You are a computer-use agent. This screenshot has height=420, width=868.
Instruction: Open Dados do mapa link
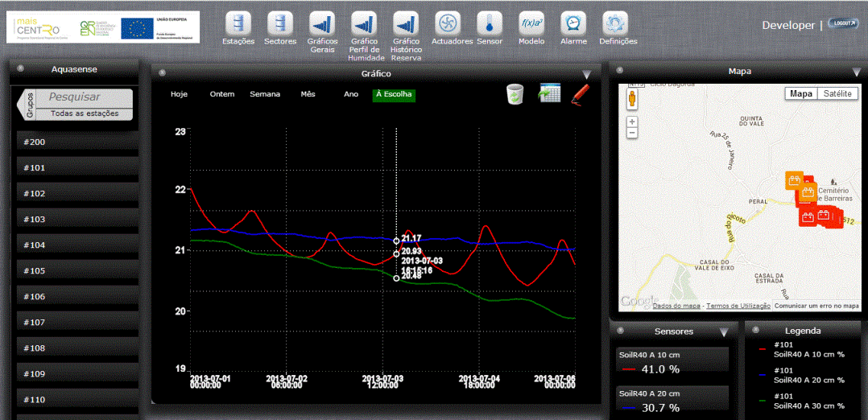tap(677, 306)
